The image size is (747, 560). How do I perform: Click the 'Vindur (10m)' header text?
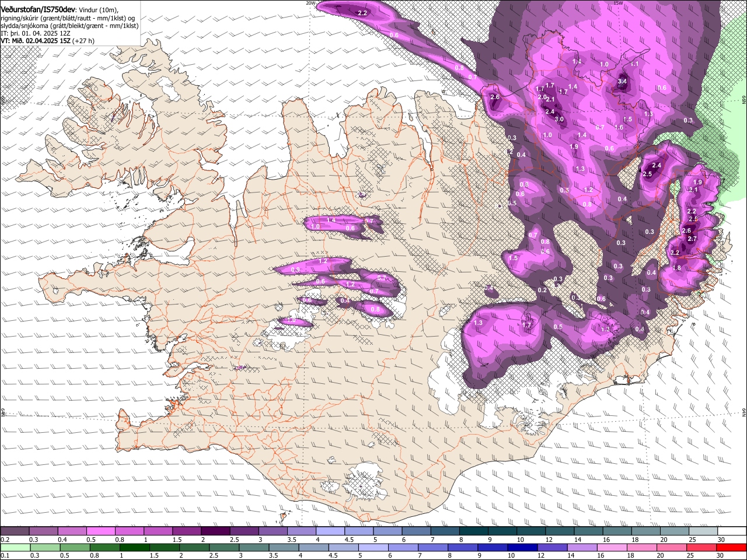point(98,10)
